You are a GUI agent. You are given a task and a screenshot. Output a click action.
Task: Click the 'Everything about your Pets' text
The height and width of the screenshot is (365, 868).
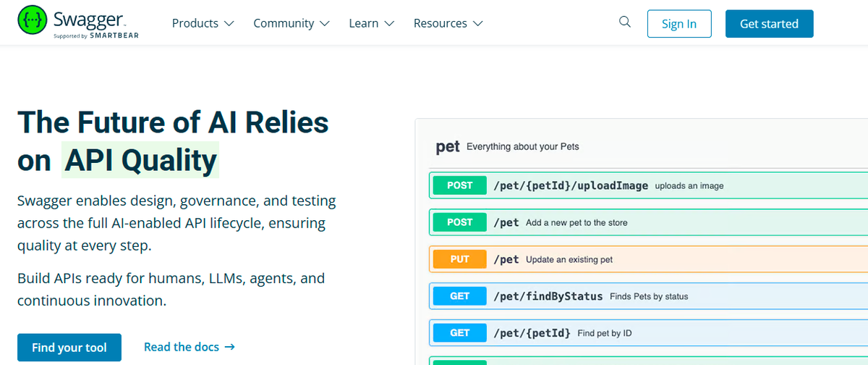tap(523, 147)
